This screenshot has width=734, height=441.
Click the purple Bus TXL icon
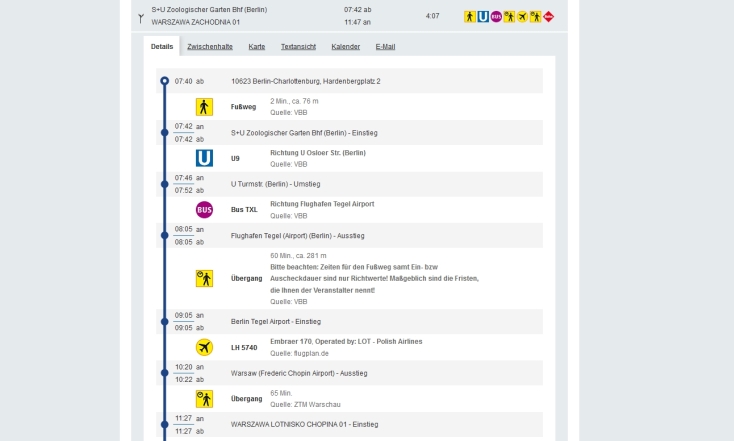pyautogui.click(x=204, y=210)
